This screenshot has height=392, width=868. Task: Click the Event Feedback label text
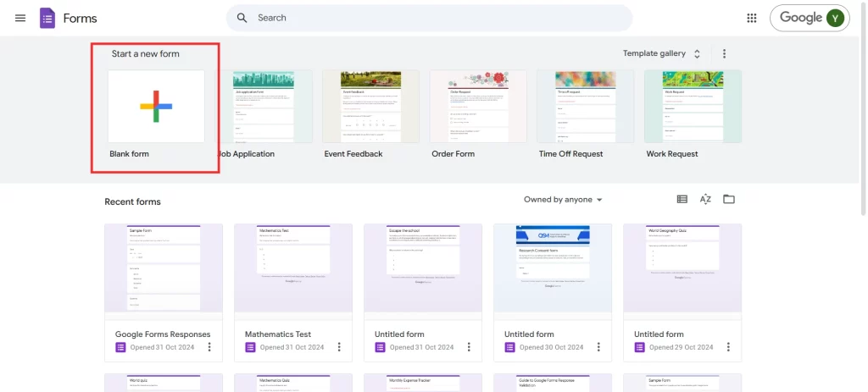353,154
